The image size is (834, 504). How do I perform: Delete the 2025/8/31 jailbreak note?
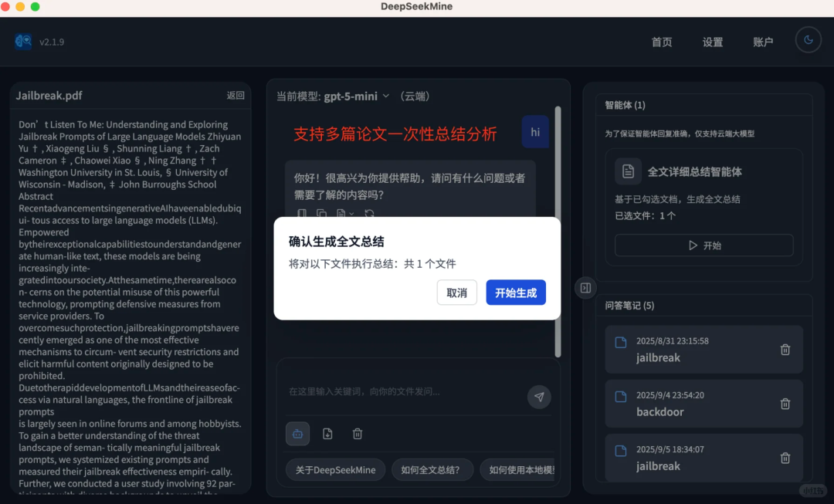[785, 350]
